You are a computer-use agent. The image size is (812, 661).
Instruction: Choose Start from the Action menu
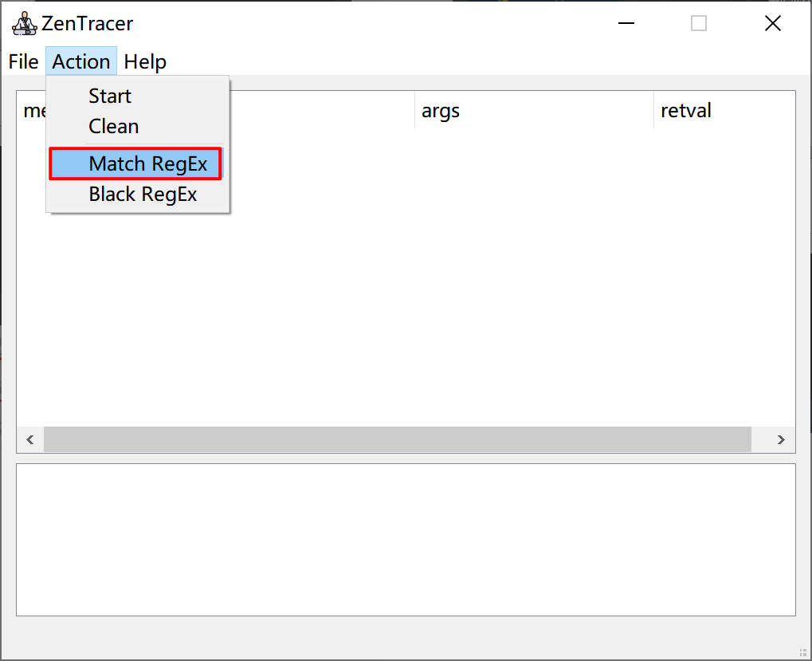(138, 96)
